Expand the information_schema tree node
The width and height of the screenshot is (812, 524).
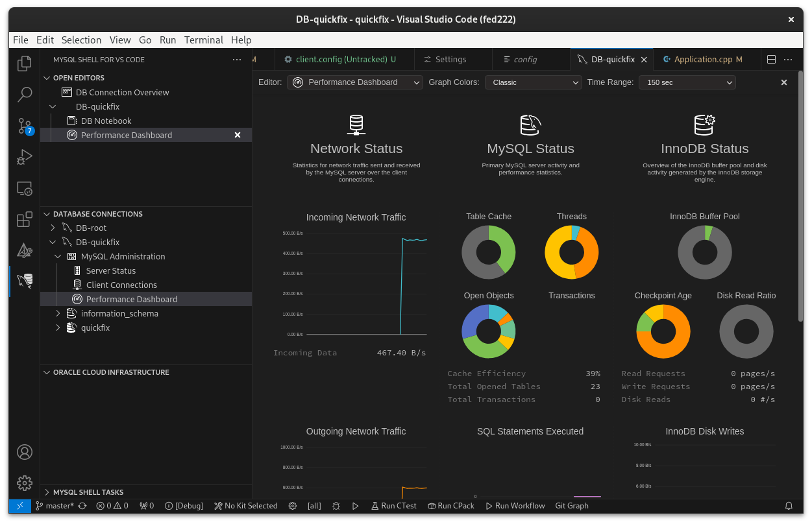(58, 313)
